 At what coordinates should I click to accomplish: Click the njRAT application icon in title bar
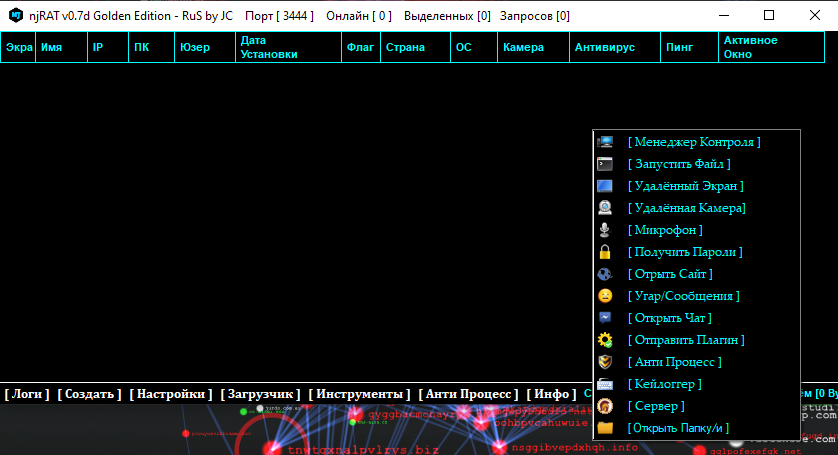(16, 16)
